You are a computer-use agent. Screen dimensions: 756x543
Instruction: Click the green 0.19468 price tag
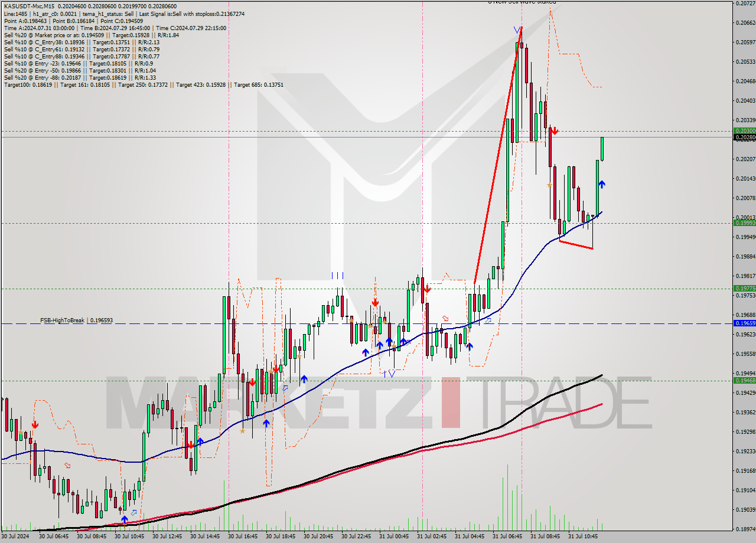coord(744,380)
